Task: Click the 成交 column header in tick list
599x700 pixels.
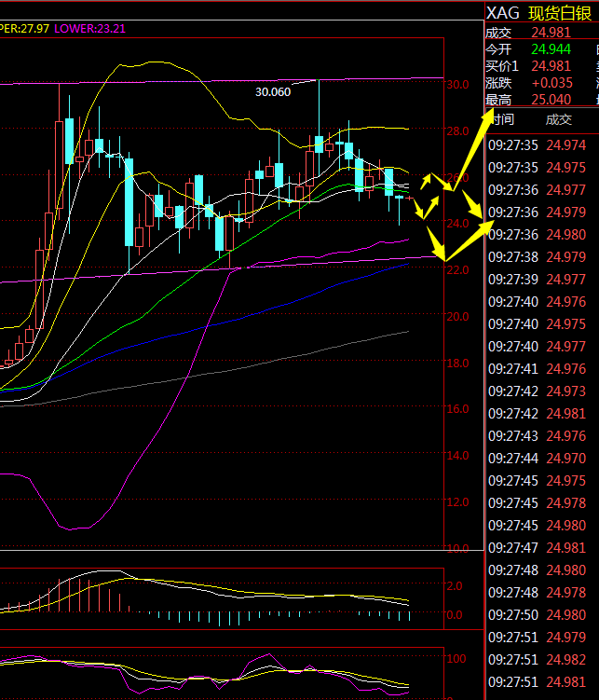Action: click(x=558, y=119)
